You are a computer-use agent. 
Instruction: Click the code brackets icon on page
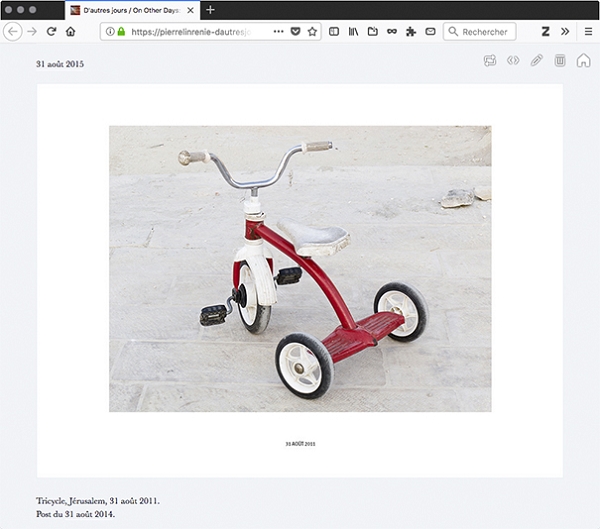tap(513, 61)
